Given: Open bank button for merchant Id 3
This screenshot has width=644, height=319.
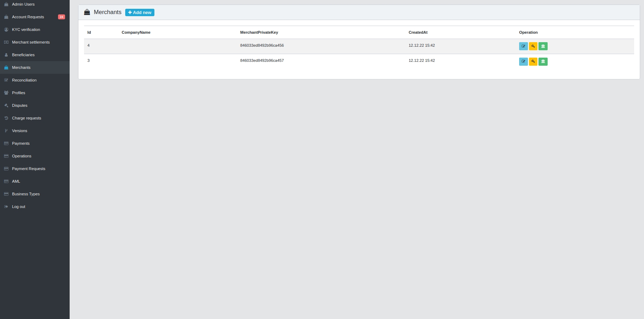Looking at the screenshot, I should [543, 61].
